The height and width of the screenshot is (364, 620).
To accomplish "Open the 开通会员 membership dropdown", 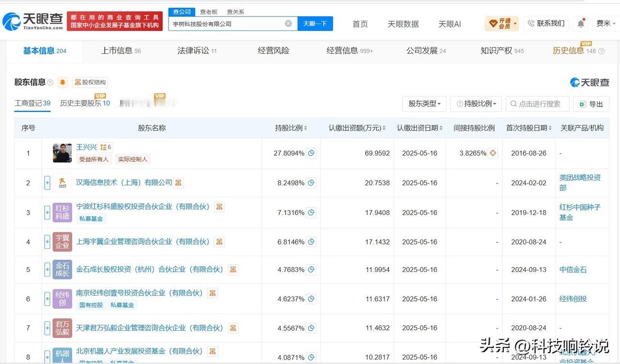I will point(501,23).
